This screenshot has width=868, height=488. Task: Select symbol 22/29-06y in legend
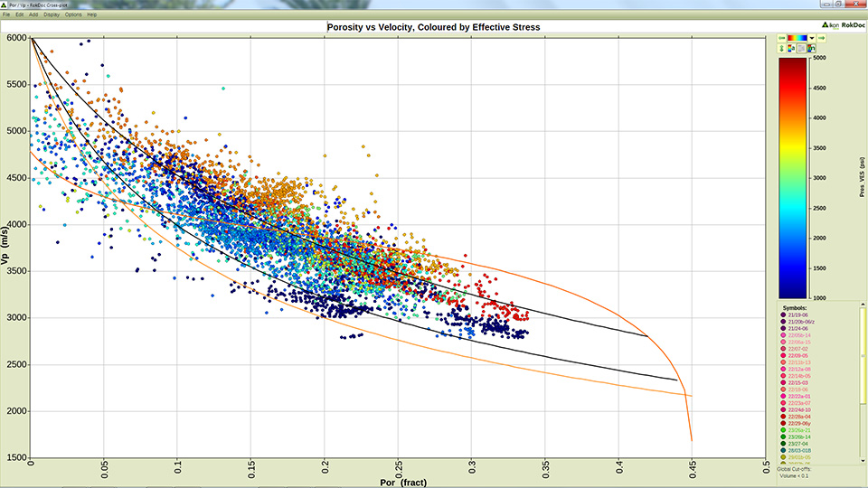pos(796,423)
